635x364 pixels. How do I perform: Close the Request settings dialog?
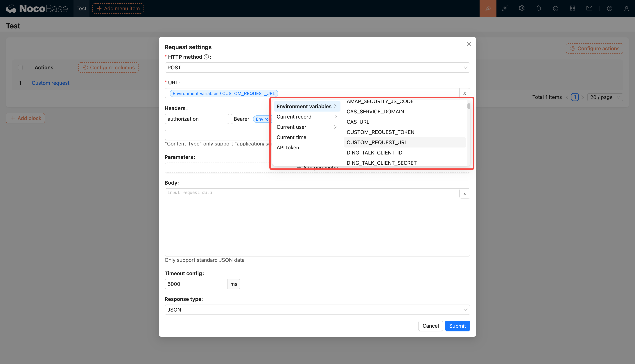[469, 44]
